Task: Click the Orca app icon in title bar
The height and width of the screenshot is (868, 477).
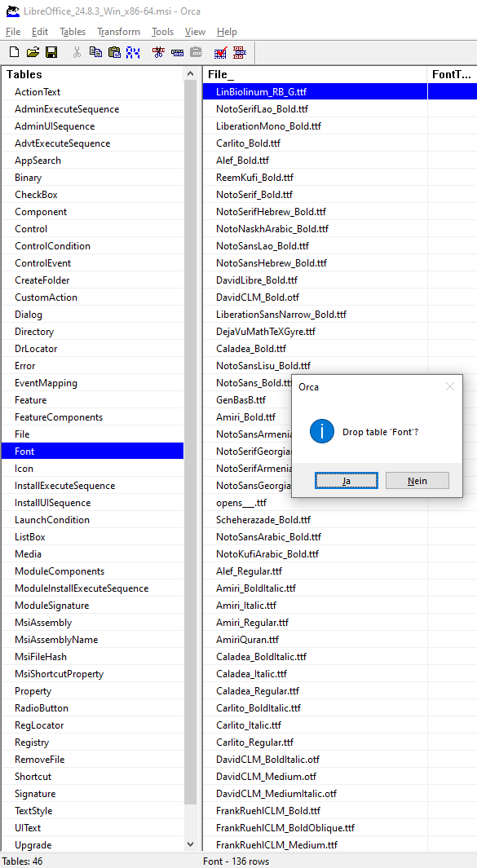Action: pos(12,11)
